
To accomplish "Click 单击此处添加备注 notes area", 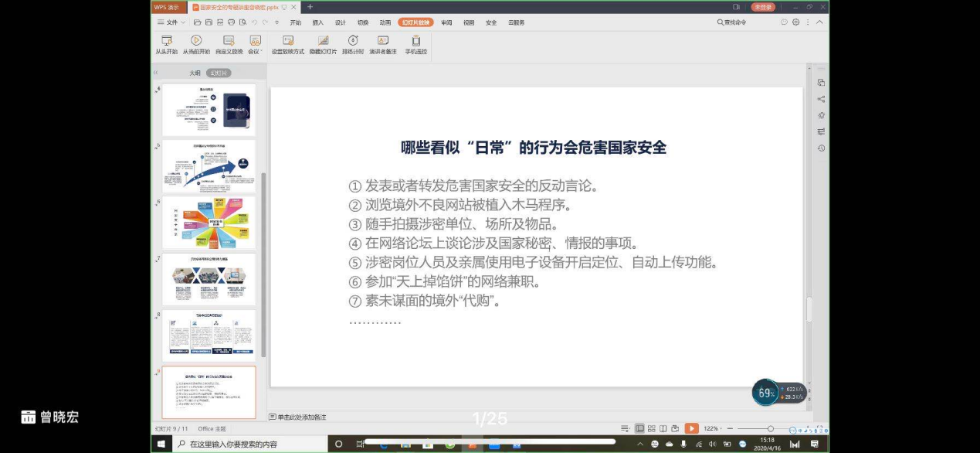I will (x=301, y=417).
